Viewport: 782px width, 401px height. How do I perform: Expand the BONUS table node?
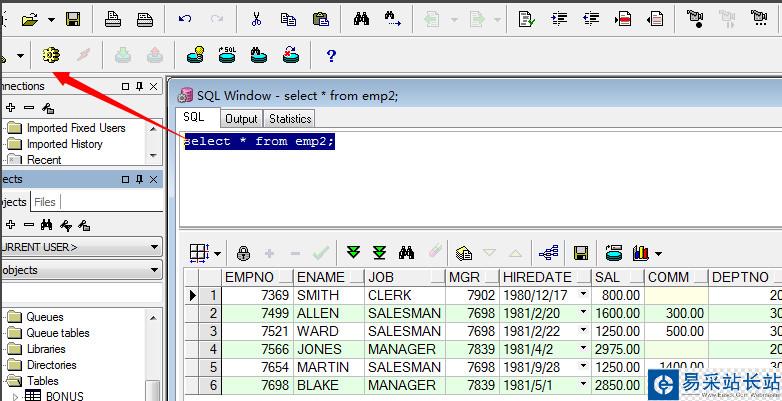(15, 397)
